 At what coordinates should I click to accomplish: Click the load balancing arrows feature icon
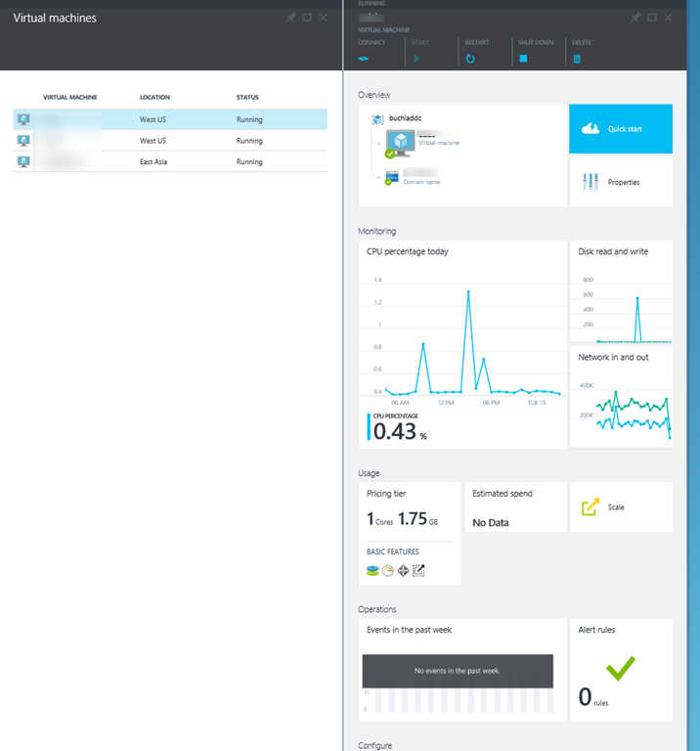click(x=403, y=570)
